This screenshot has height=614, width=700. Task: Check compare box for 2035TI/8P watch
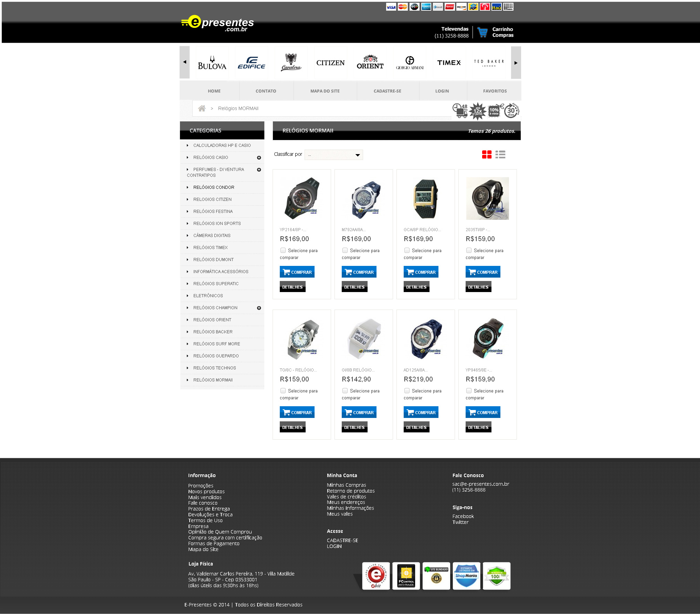tap(469, 250)
